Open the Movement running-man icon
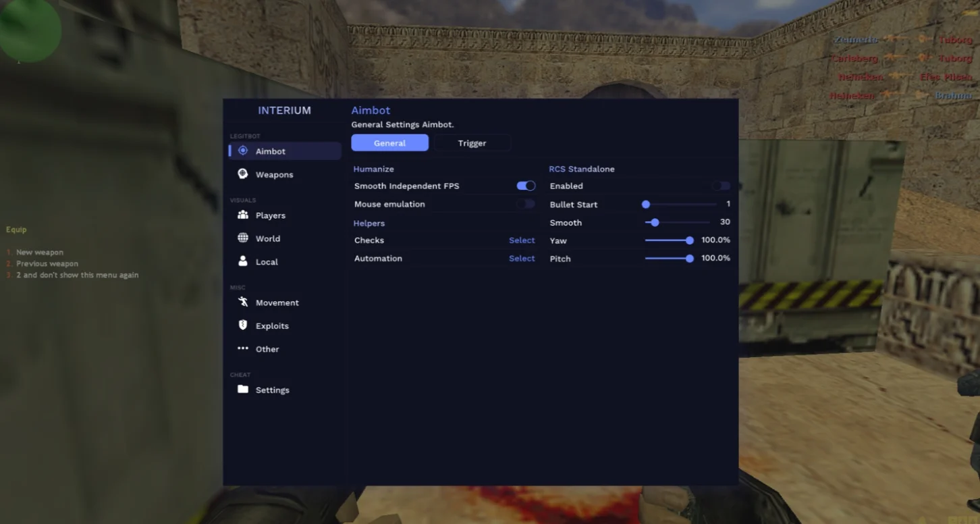Image resolution: width=980 pixels, height=524 pixels. [x=243, y=303]
